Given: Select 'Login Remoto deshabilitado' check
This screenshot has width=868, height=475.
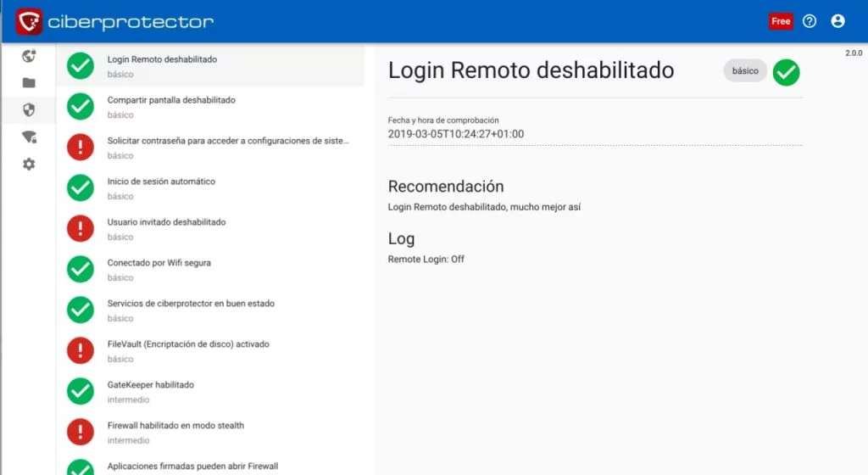Looking at the screenshot, I should pos(162,60).
